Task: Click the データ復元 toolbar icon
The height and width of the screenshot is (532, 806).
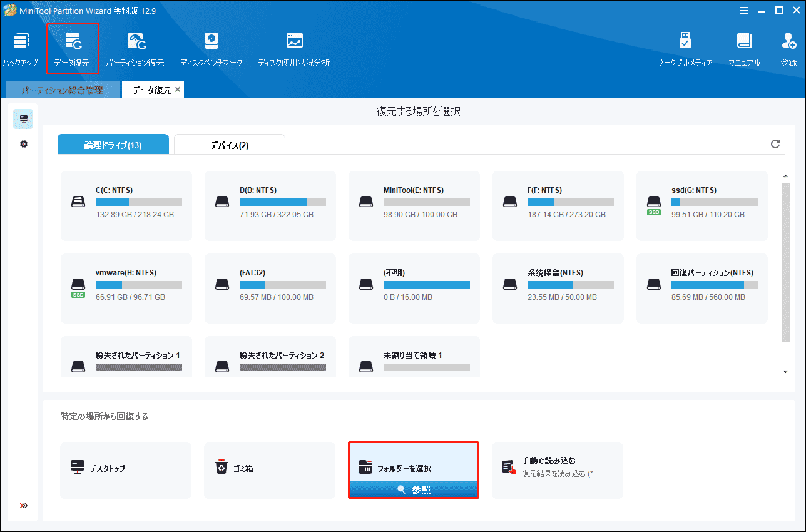Action: pyautogui.click(x=73, y=49)
